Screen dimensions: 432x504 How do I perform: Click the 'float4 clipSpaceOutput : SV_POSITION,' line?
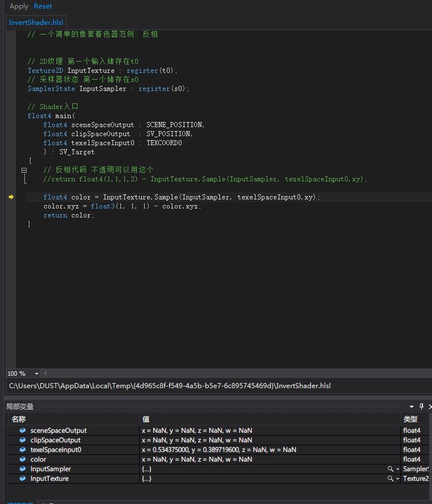pos(118,134)
